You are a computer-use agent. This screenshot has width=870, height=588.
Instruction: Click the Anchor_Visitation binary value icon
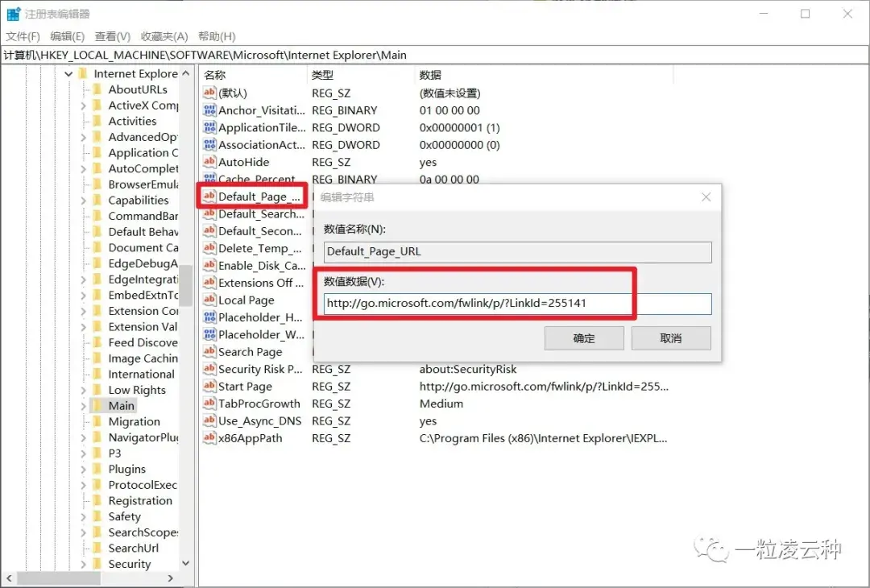(209, 110)
